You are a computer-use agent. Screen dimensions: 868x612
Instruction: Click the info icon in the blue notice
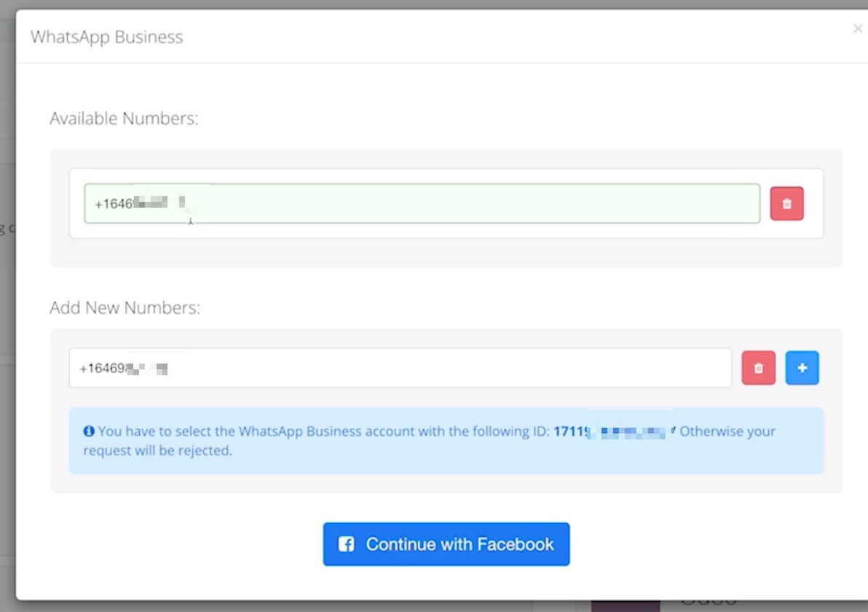89,431
